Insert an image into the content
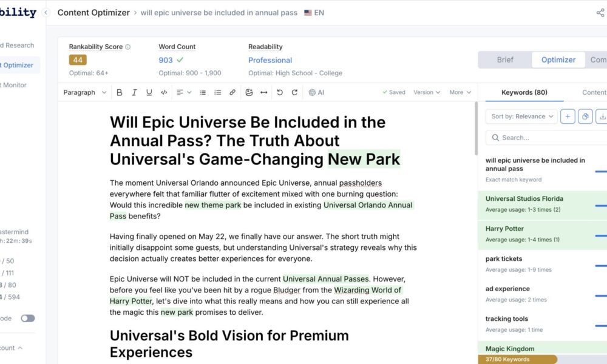607x364 pixels. click(x=249, y=92)
